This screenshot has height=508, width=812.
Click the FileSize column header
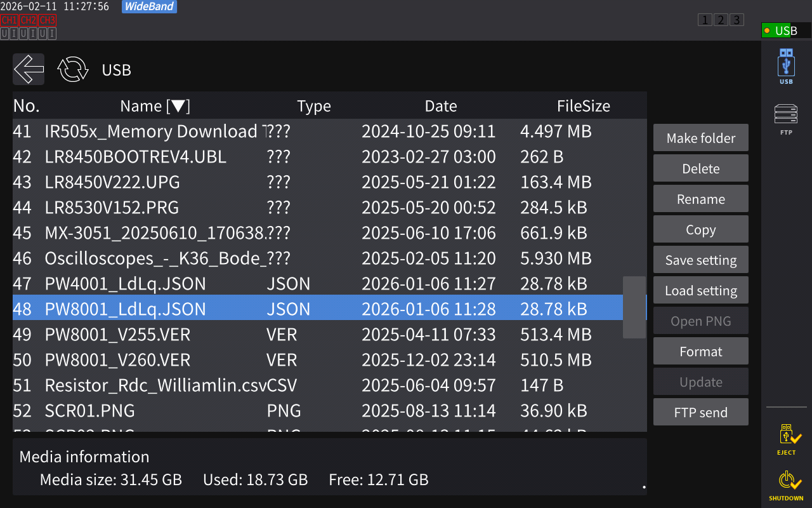pos(583,106)
